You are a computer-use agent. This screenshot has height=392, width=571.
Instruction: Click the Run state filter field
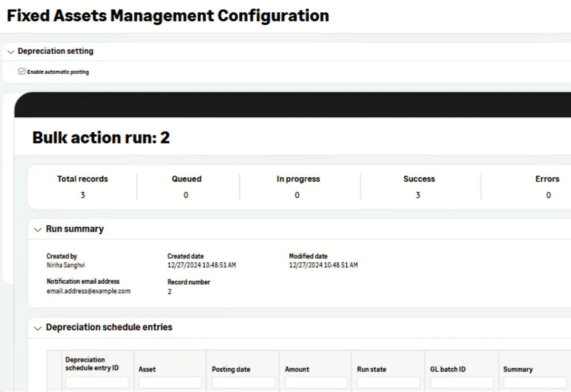click(388, 382)
